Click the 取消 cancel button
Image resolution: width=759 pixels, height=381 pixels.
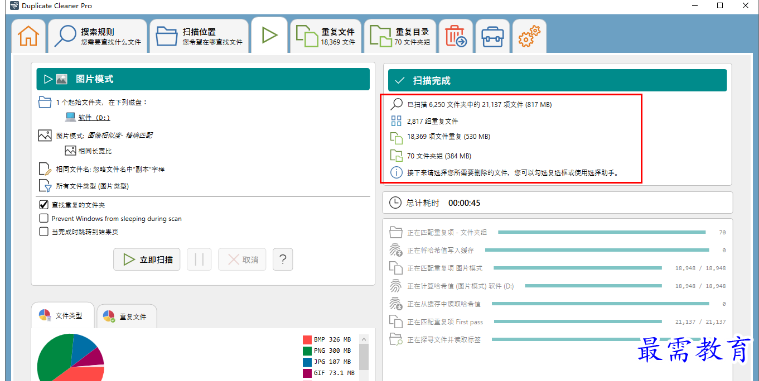point(242,259)
